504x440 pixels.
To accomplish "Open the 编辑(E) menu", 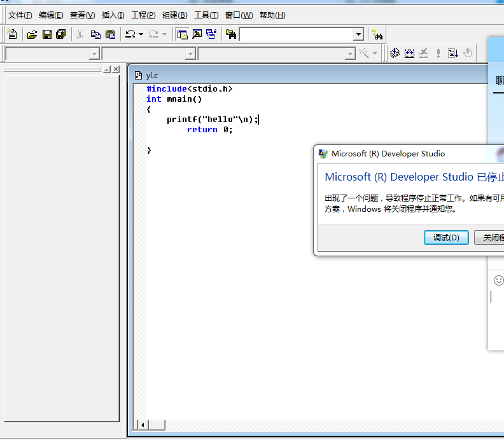I will tap(51, 15).
